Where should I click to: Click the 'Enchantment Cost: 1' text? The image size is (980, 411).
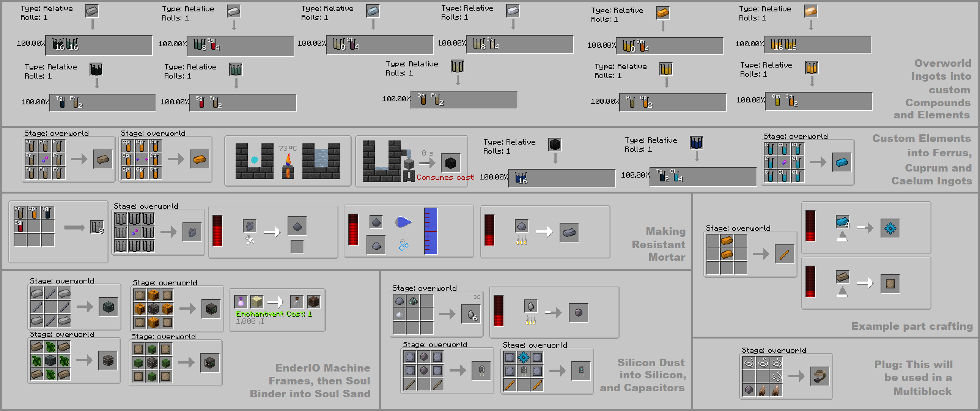tap(274, 314)
